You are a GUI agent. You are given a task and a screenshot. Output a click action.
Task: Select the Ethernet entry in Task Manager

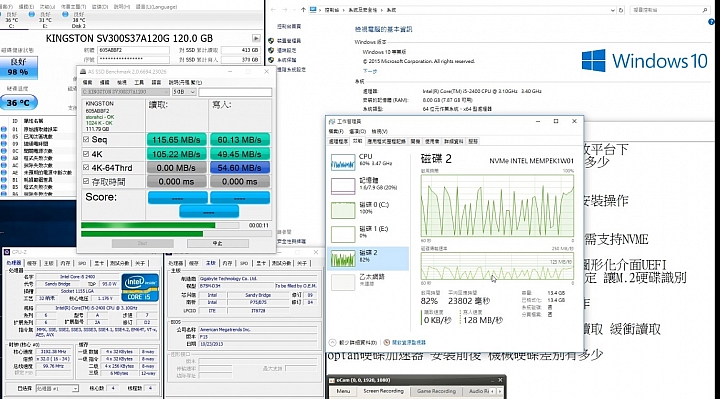coord(369,281)
